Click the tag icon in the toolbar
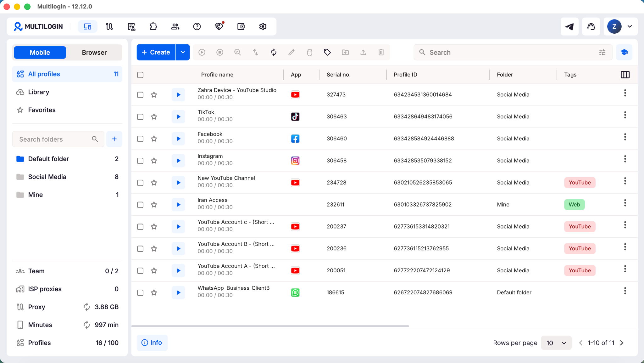The image size is (644, 363). pyautogui.click(x=327, y=52)
